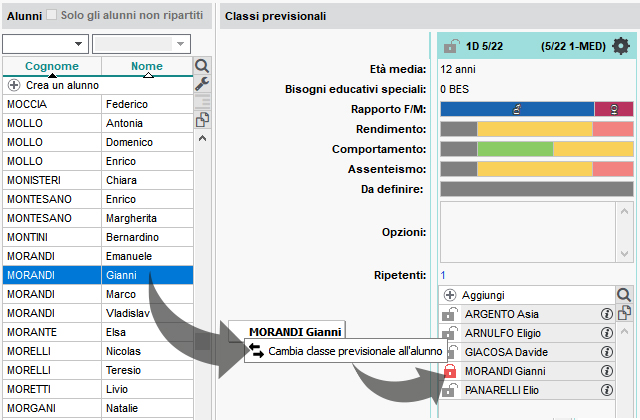The width and height of the screenshot is (640, 420).
Task: Click the Rapporto F/M crimson female bar
Action: pos(614,109)
